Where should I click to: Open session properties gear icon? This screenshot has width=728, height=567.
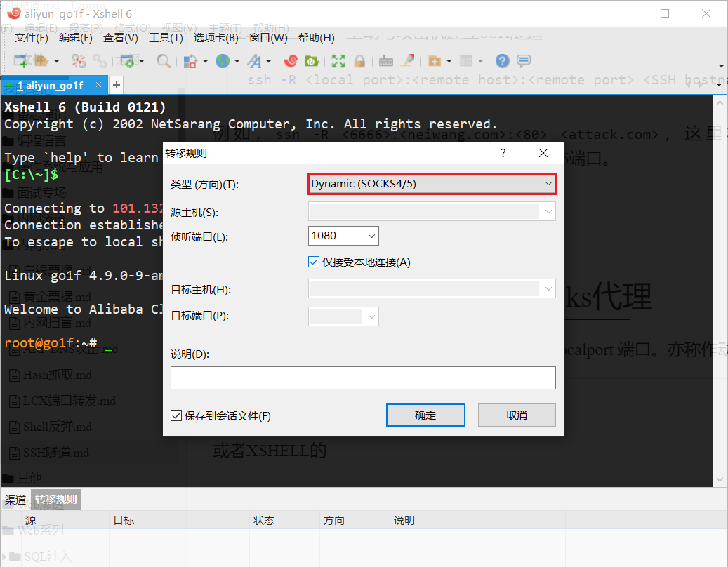pos(127,61)
